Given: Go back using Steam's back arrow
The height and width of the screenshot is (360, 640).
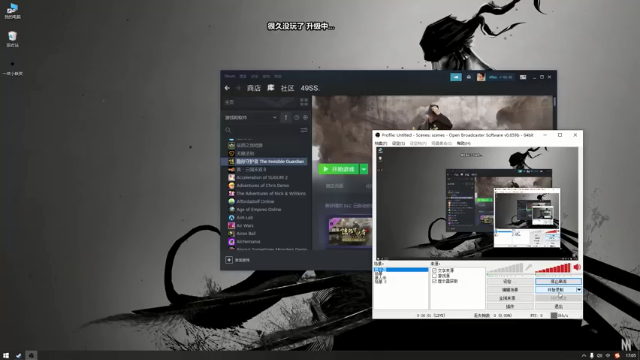Looking at the screenshot, I should pos(227,88).
